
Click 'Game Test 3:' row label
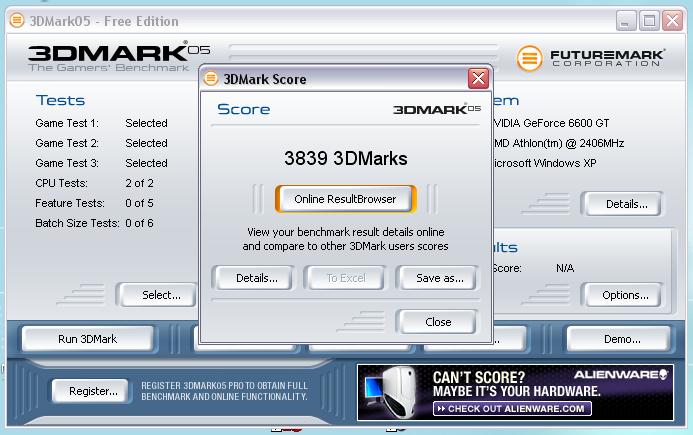67,163
